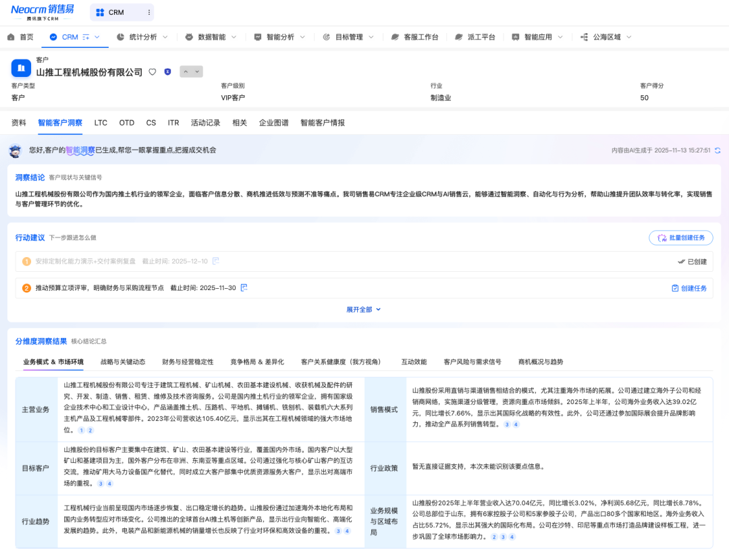
Task: Switch to 企业图谱 tab
Action: [x=274, y=123]
